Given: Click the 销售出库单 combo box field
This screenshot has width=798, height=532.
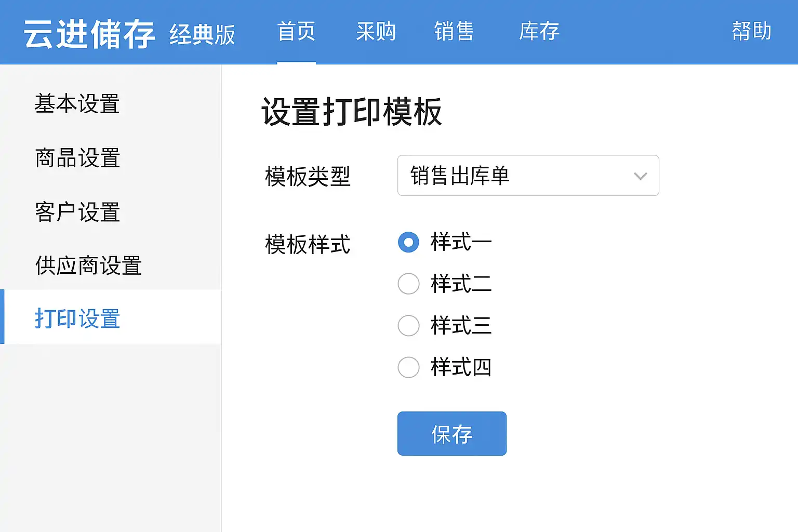Looking at the screenshot, I should (x=514, y=176).
